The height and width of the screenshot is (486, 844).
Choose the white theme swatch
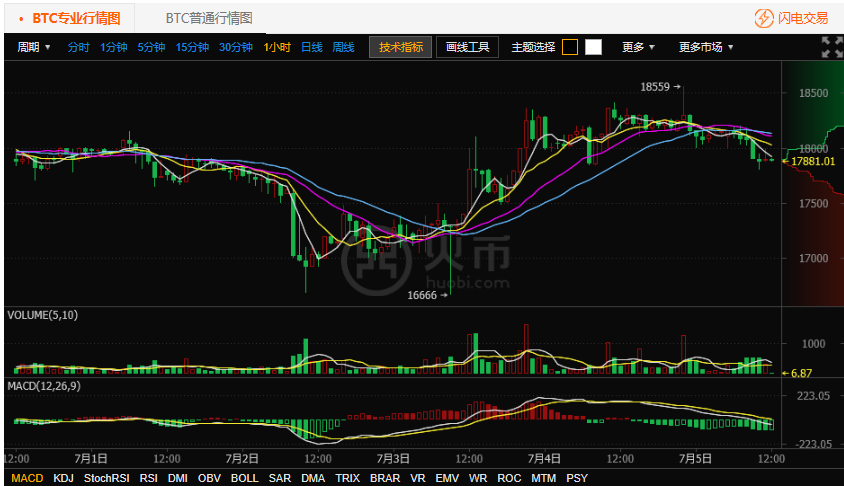click(593, 47)
